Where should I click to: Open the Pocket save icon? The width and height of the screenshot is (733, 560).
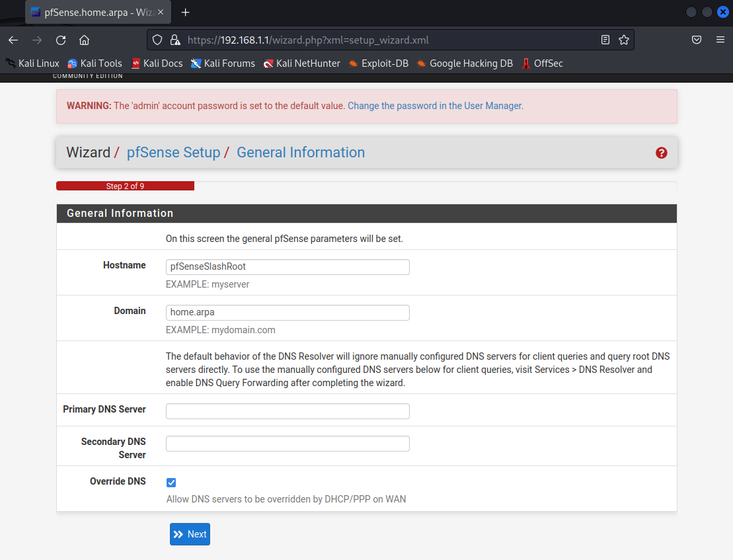click(697, 40)
